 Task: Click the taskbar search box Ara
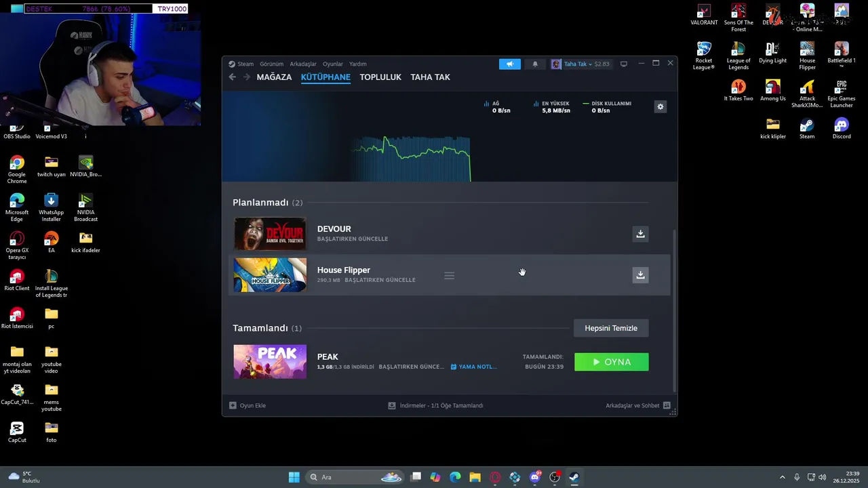(353, 477)
